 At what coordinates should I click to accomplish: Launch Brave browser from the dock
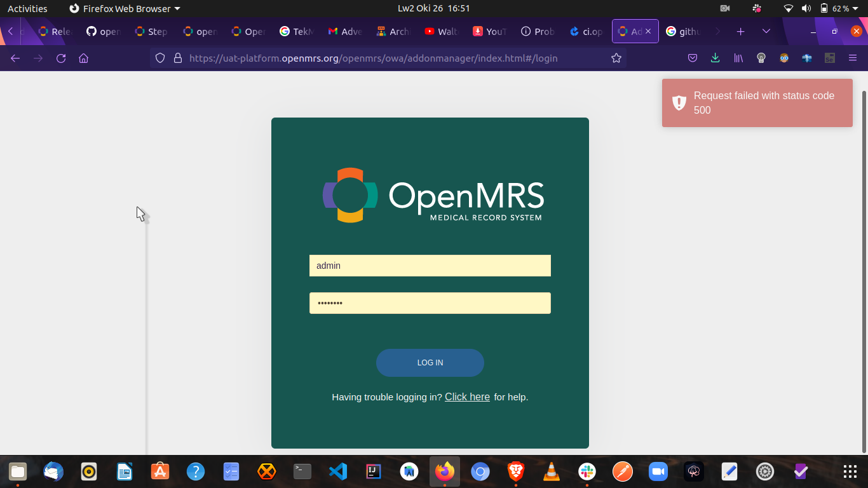pos(516,471)
